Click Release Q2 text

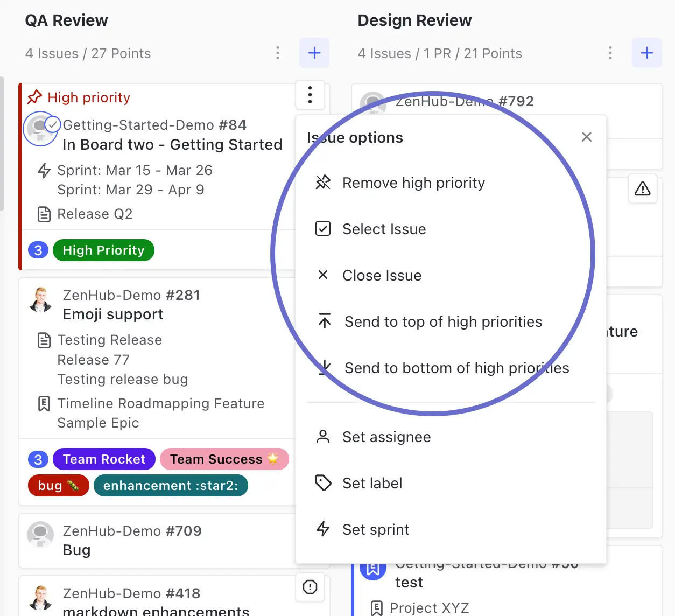point(95,214)
